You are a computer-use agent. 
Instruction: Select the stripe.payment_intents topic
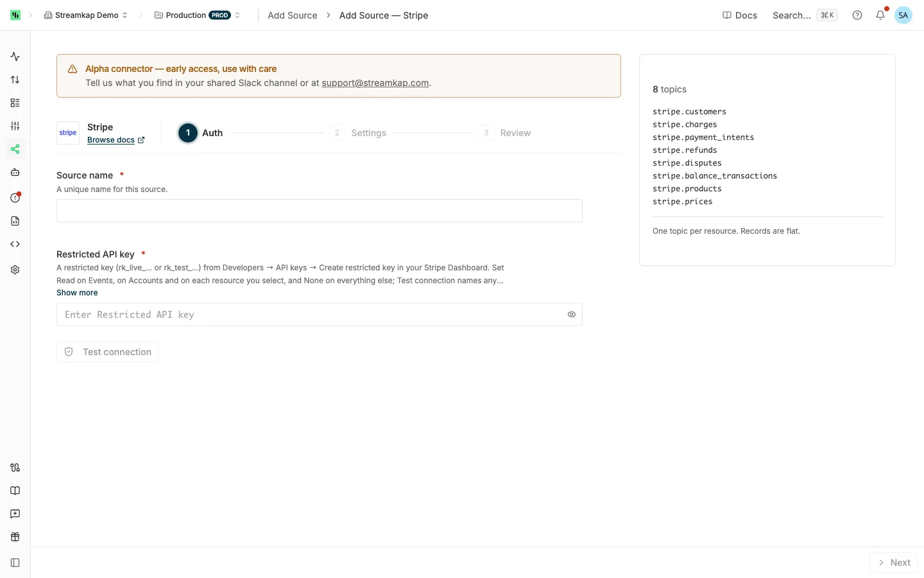pyautogui.click(x=703, y=137)
